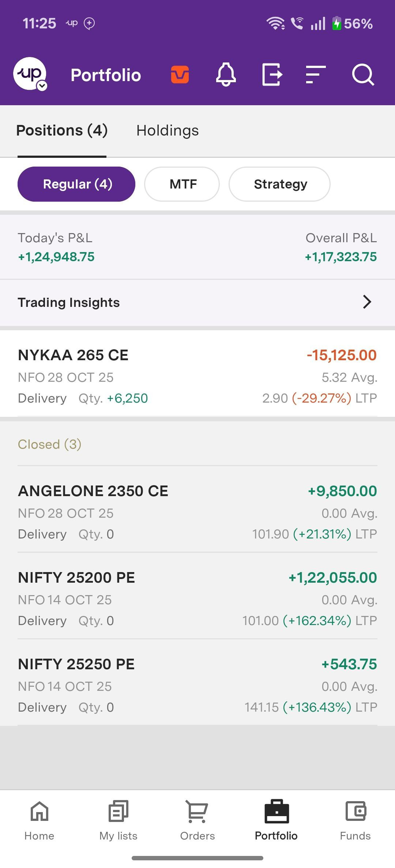Open the NYKAA 265 CE position
This screenshot has height=868, width=395.
[x=197, y=376]
